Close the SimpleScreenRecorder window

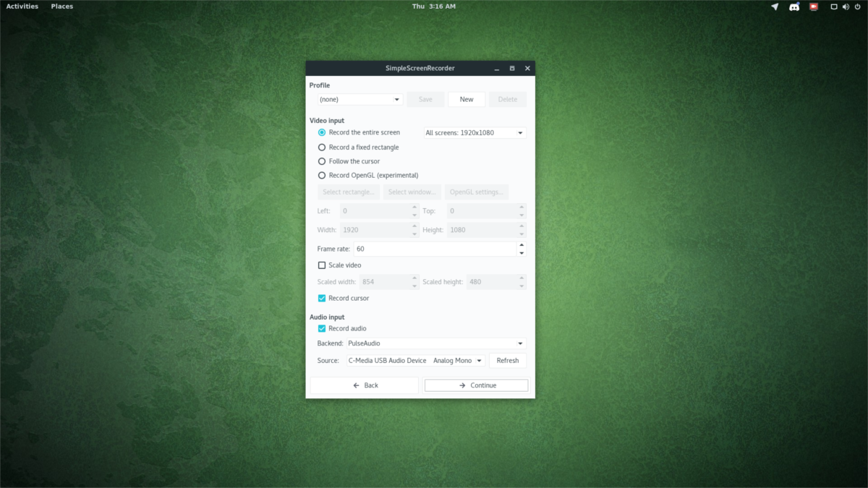coord(527,69)
